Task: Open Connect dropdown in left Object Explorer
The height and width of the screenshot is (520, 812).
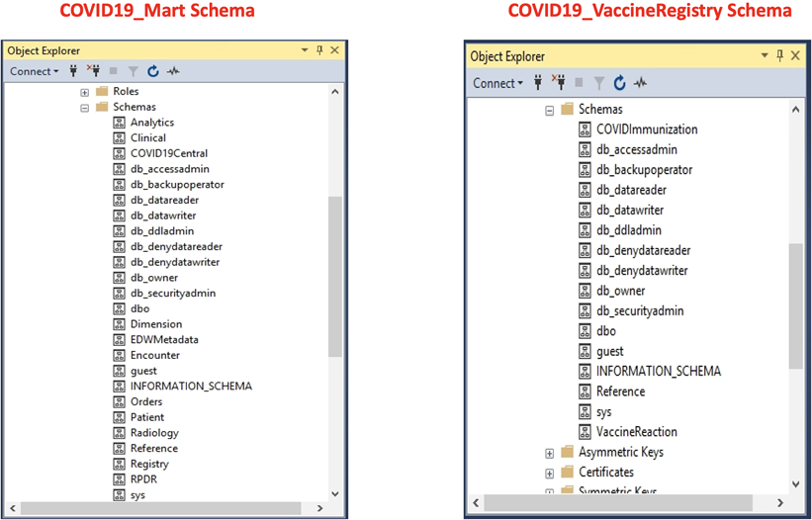Action: (35, 71)
